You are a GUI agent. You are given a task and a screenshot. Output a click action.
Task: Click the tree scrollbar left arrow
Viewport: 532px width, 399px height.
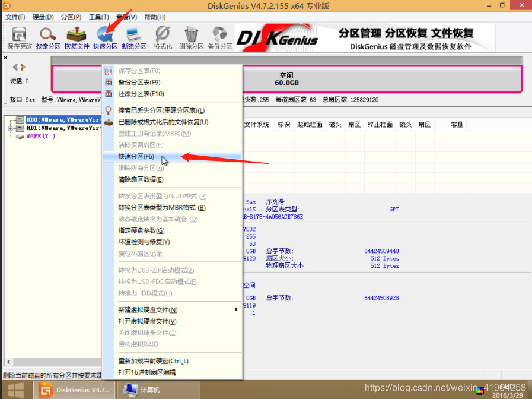coord(8,362)
